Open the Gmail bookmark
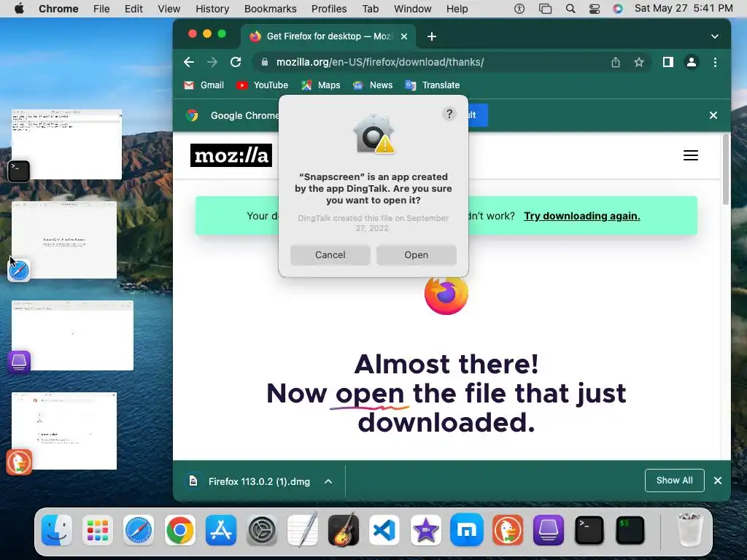Viewport: 747px width, 560px height. 204,85
